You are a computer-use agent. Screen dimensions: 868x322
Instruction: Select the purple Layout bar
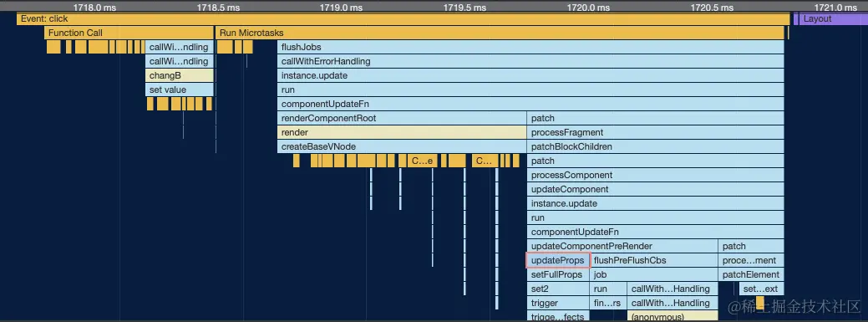point(833,19)
